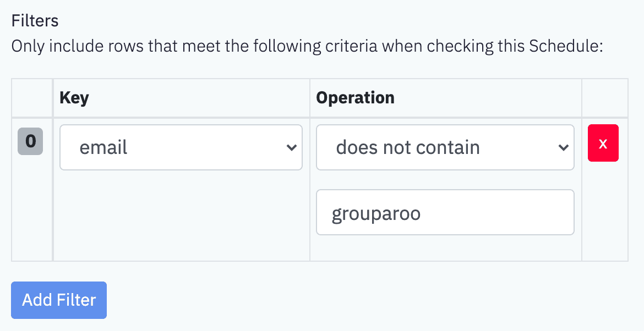644x331 pixels.
Task: Click the Filters section heading
Action: pos(35,20)
